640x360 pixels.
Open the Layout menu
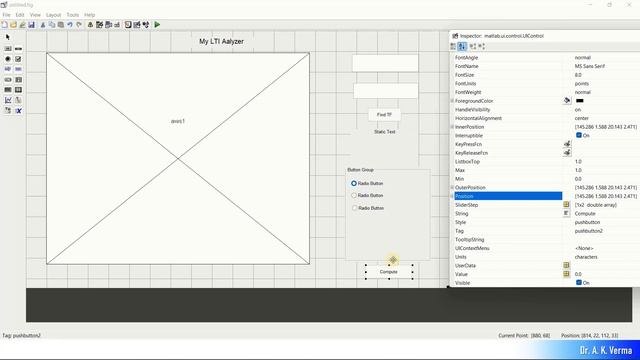(53, 15)
